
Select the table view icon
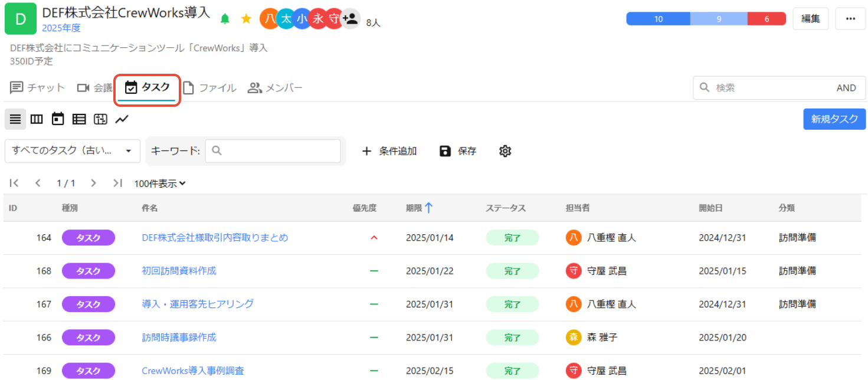click(x=79, y=119)
